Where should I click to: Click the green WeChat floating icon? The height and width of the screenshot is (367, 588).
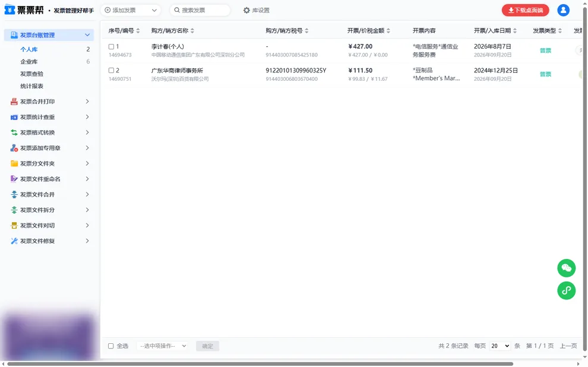pyautogui.click(x=566, y=268)
